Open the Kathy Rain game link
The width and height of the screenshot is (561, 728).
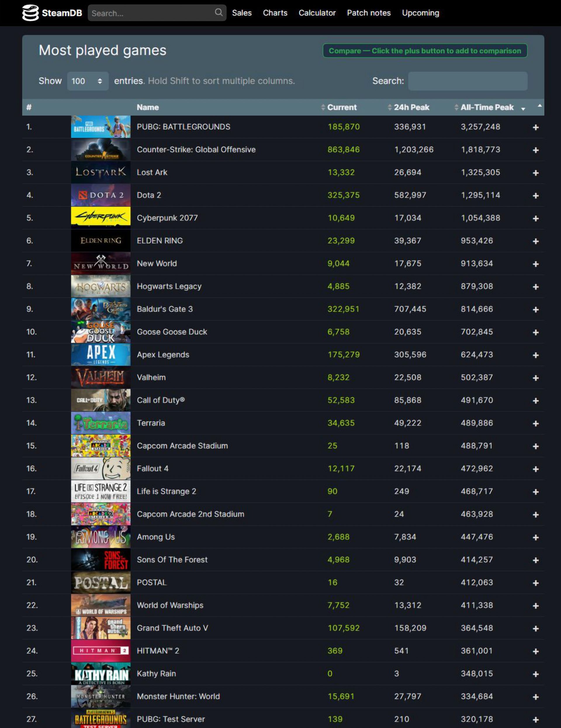(x=156, y=673)
